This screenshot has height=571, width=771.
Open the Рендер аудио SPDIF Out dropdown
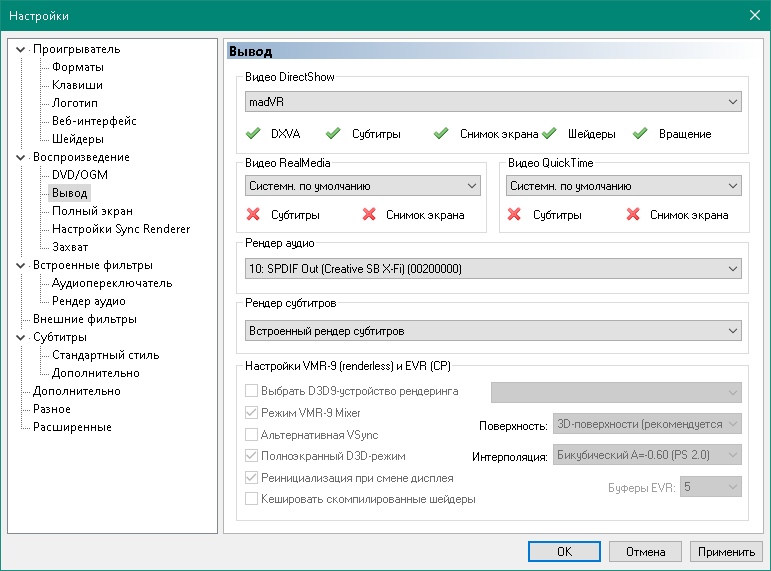493,269
